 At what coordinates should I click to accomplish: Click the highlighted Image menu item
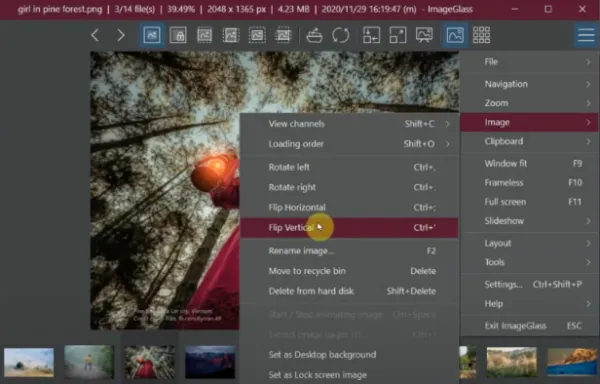(530, 122)
